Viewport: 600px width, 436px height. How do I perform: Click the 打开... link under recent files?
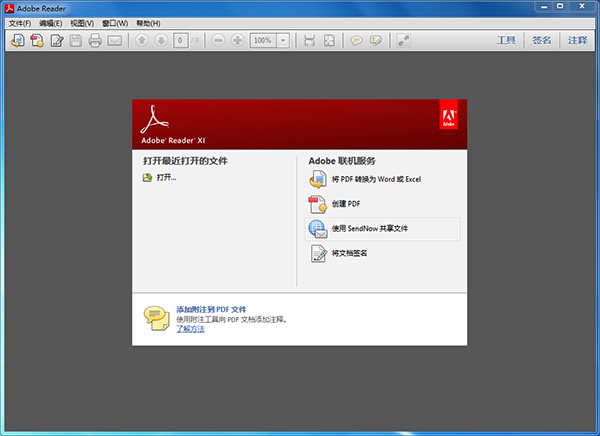[165, 178]
